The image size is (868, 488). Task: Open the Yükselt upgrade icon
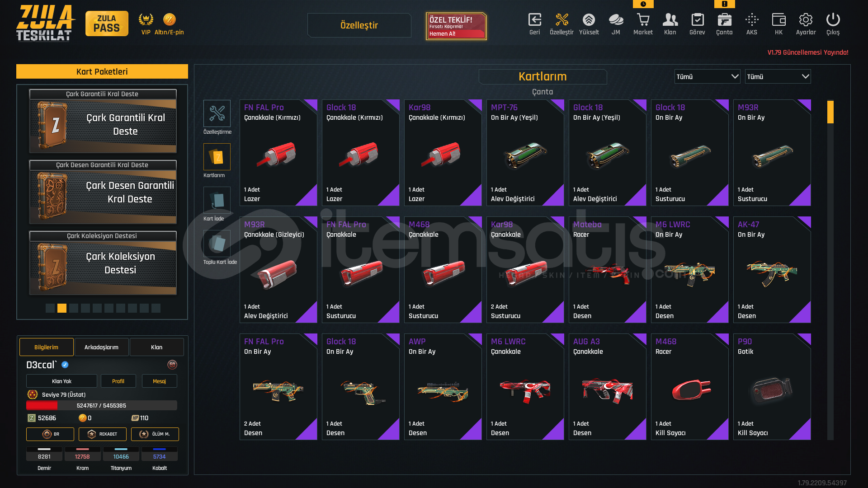(x=589, y=20)
